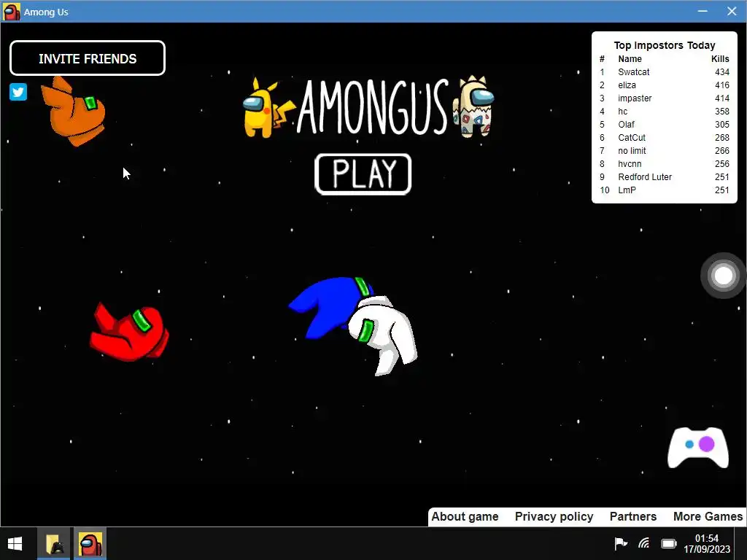Click the floating orange crewmate
The height and width of the screenshot is (560, 747).
74,112
